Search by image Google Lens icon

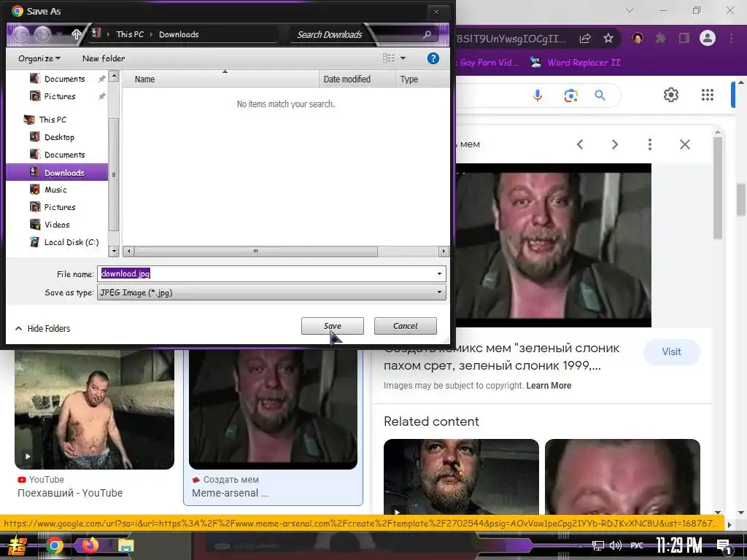[570, 96]
